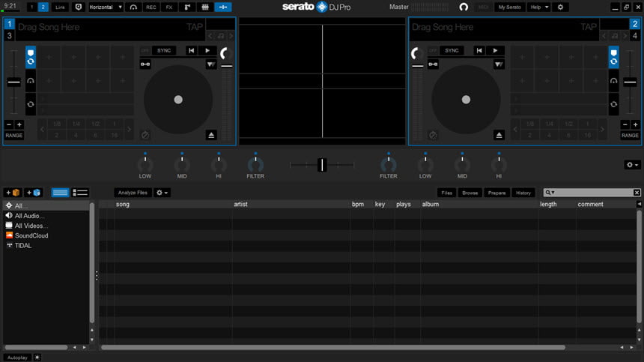Click Analyze Files button

pyautogui.click(x=133, y=193)
